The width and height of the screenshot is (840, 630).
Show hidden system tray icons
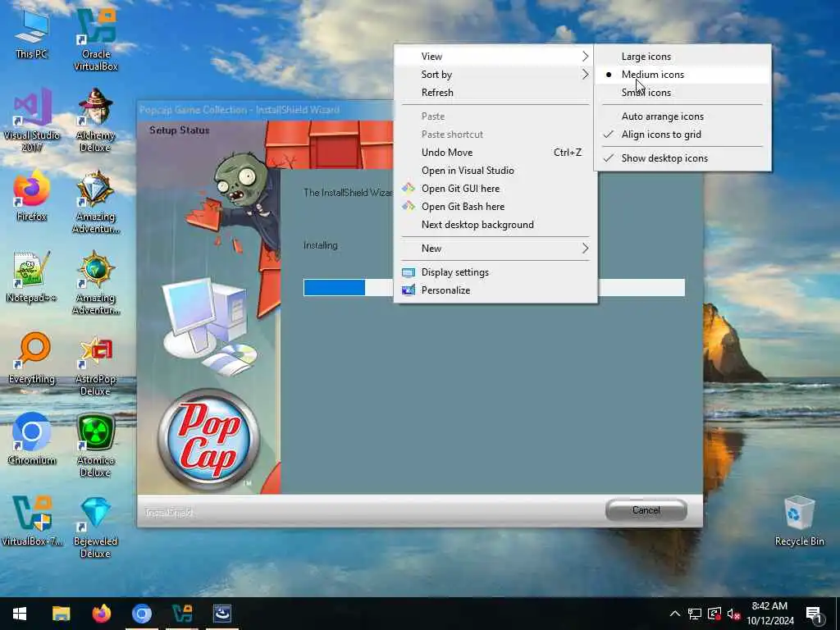coord(675,614)
